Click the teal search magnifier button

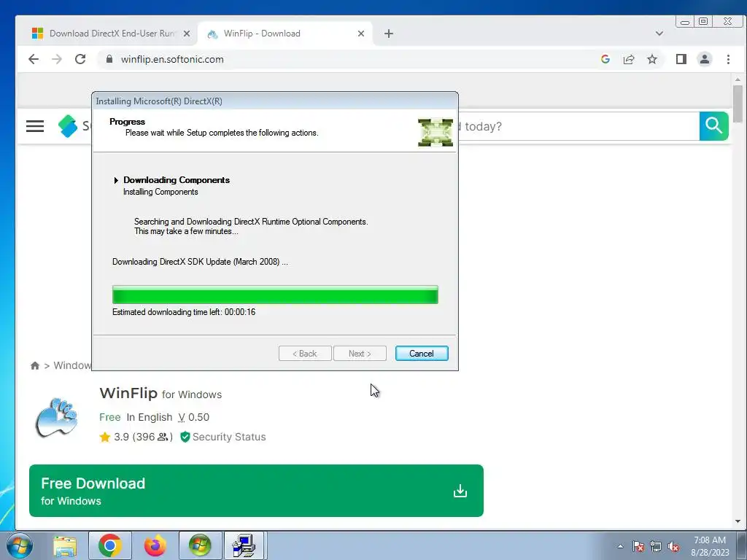point(713,126)
